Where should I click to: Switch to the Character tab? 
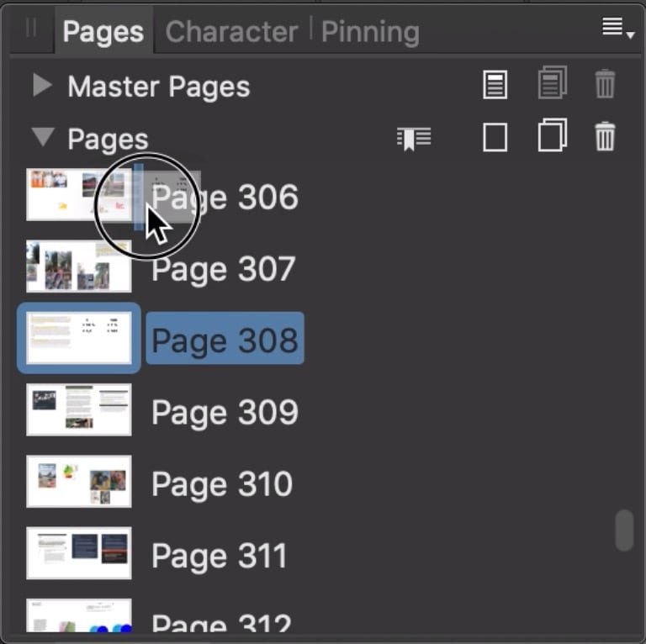coord(231,32)
